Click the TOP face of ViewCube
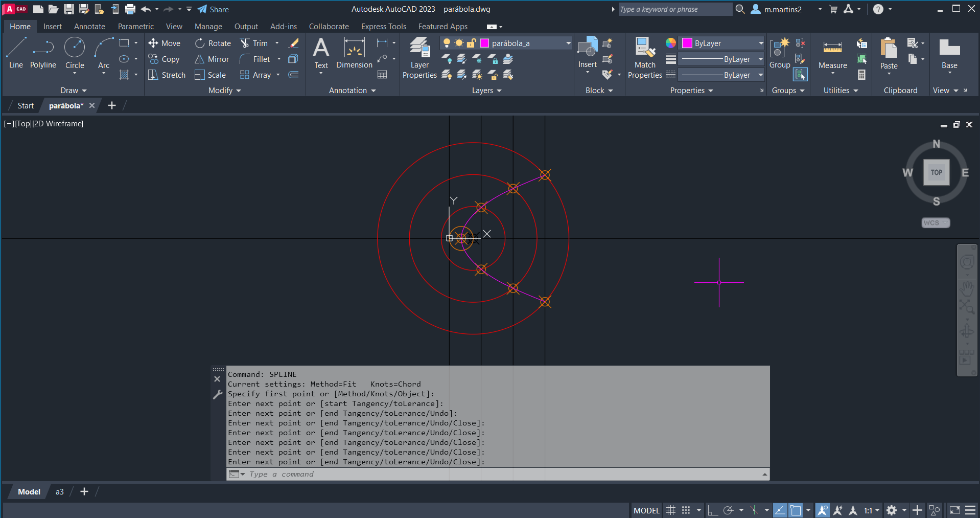 [936, 172]
